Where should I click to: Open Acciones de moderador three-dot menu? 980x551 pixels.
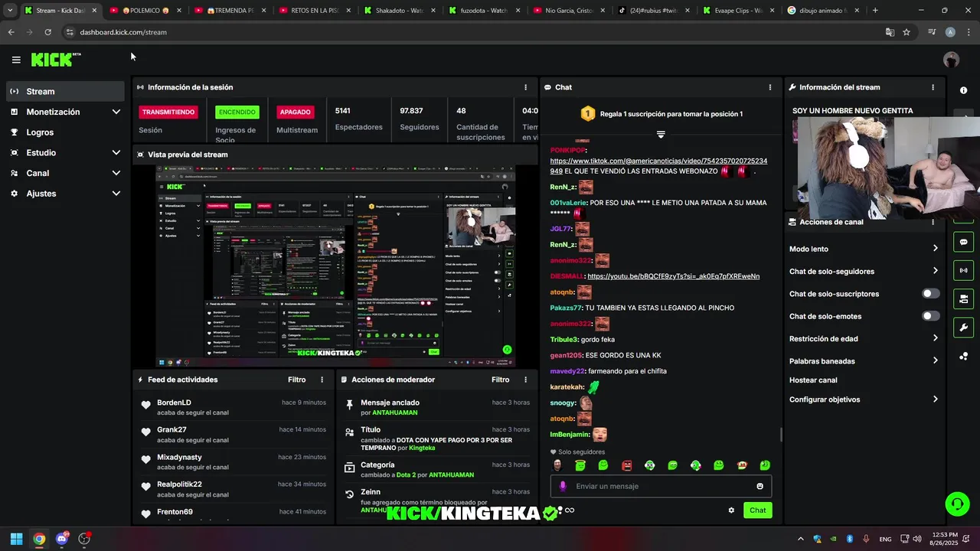click(525, 380)
